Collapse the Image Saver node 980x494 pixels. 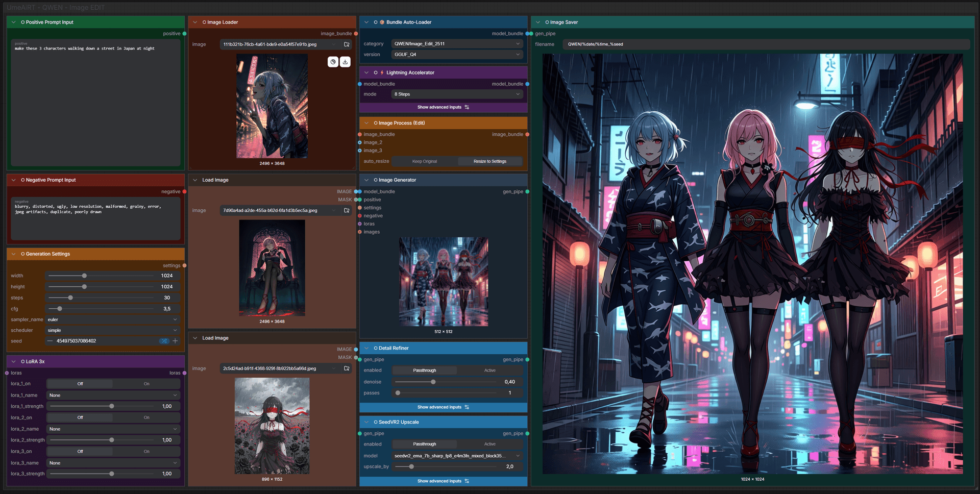click(538, 22)
